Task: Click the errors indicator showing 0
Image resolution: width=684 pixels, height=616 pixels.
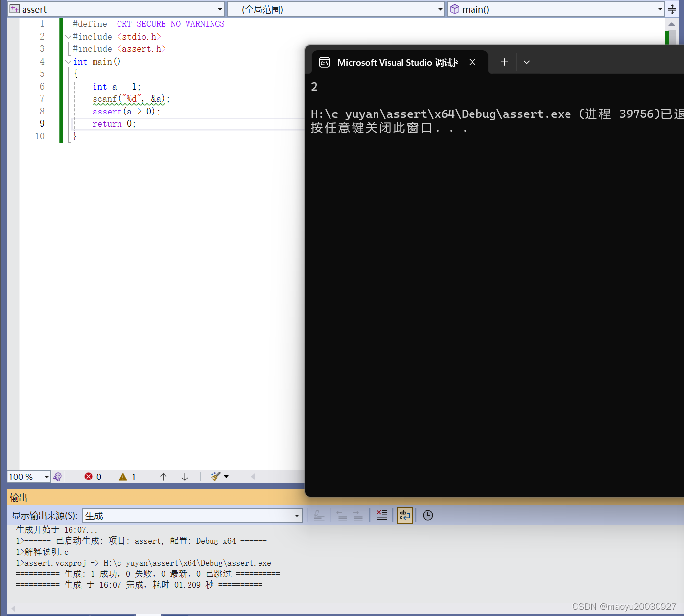Action: pyautogui.click(x=93, y=476)
